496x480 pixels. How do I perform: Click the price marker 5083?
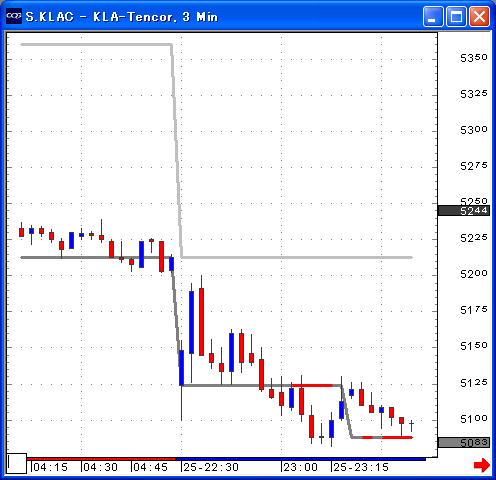[x=464, y=442]
